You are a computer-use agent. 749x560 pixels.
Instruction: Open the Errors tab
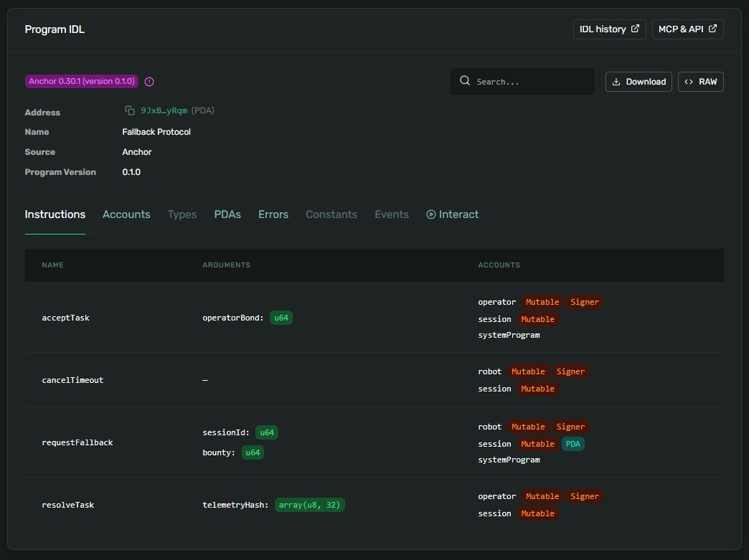tap(273, 214)
